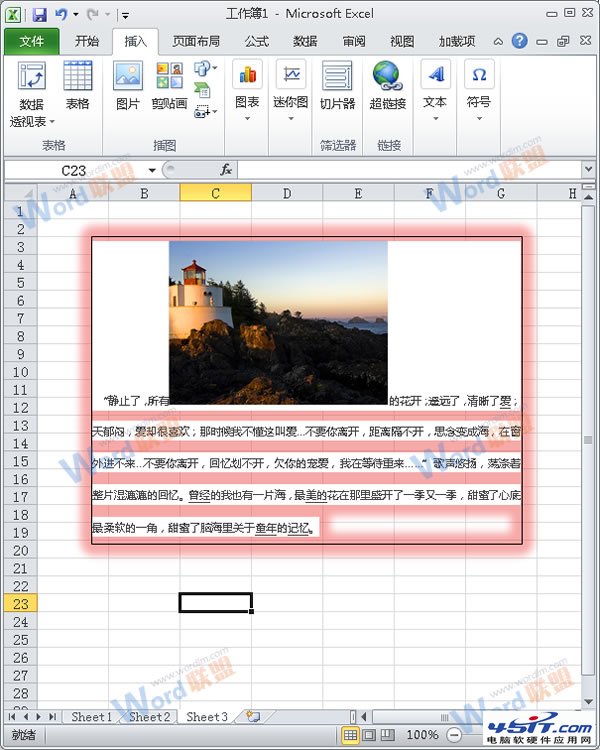Open the Name Box dropdown arrow
Viewport: 600px width, 750px height.
[x=152, y=170]
